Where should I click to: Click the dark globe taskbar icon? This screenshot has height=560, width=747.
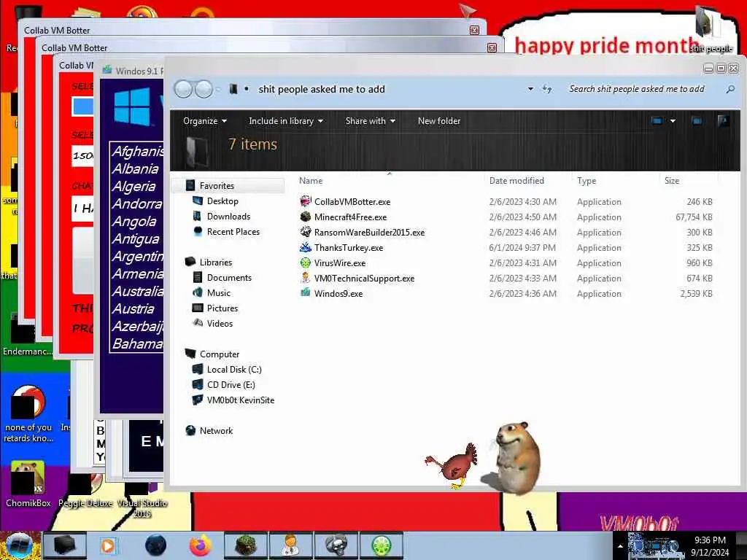tap(155, 545)
